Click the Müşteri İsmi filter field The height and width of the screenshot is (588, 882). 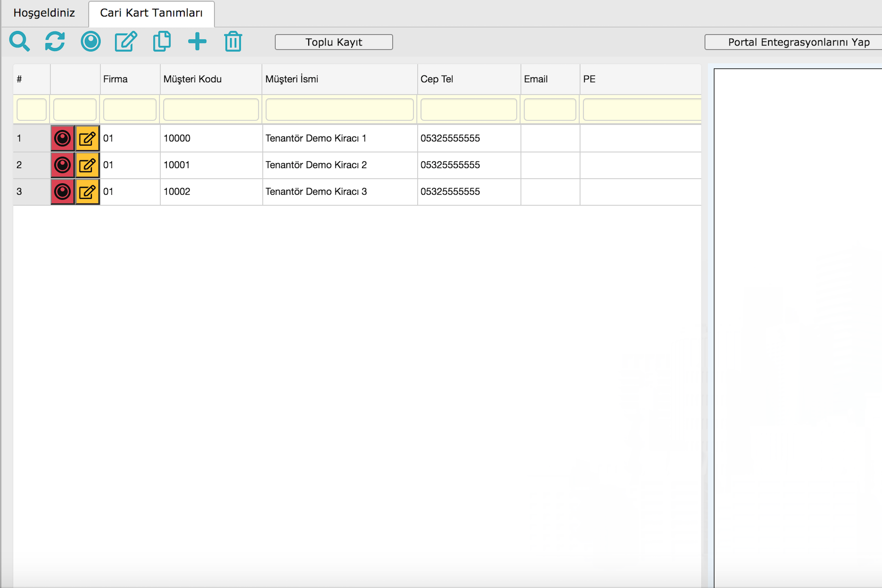click(x=339, y=110)
